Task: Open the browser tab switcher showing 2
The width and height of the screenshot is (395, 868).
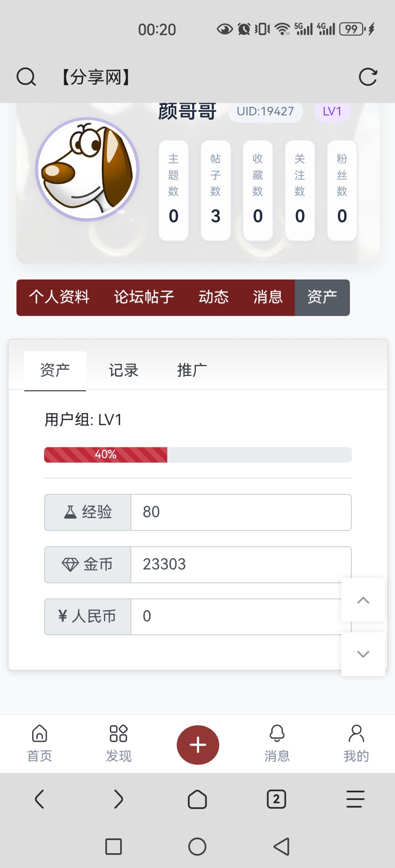Action: click(x=276, y=800)
